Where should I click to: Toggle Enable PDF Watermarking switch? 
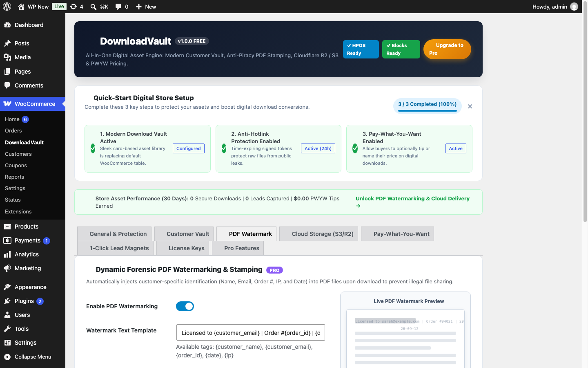pyautogui.click(x=185, y=306)
